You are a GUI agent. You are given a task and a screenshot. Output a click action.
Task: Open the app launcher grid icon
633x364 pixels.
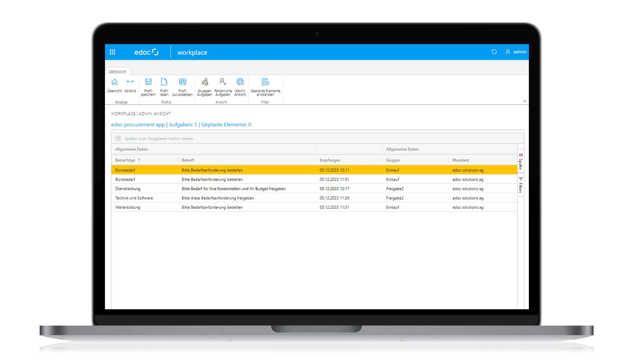click(x=112, y=52)
